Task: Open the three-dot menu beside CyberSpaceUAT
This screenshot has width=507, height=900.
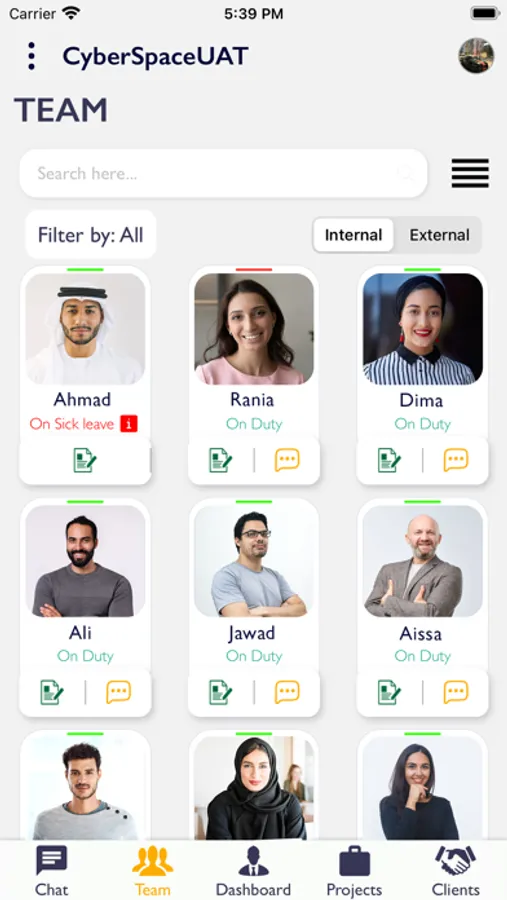Action: [32, 56]
